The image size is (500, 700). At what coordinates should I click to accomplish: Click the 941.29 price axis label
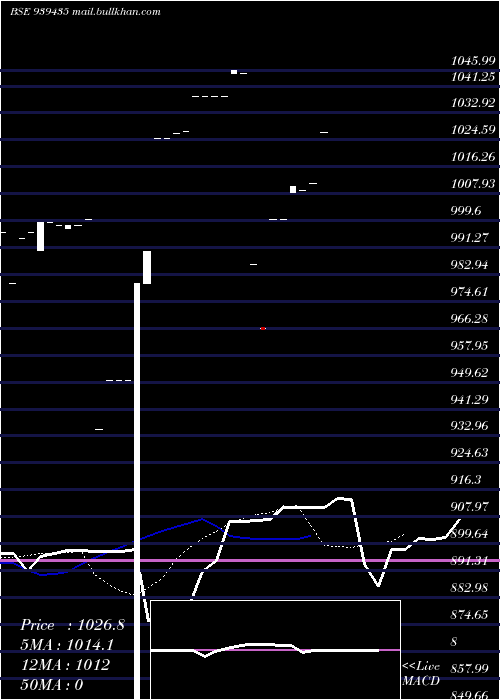[469, 399]
